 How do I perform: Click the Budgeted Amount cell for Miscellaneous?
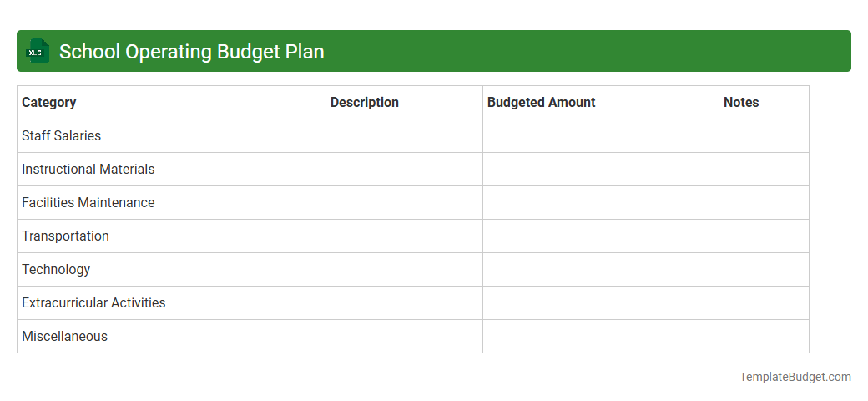click(601, 336)
